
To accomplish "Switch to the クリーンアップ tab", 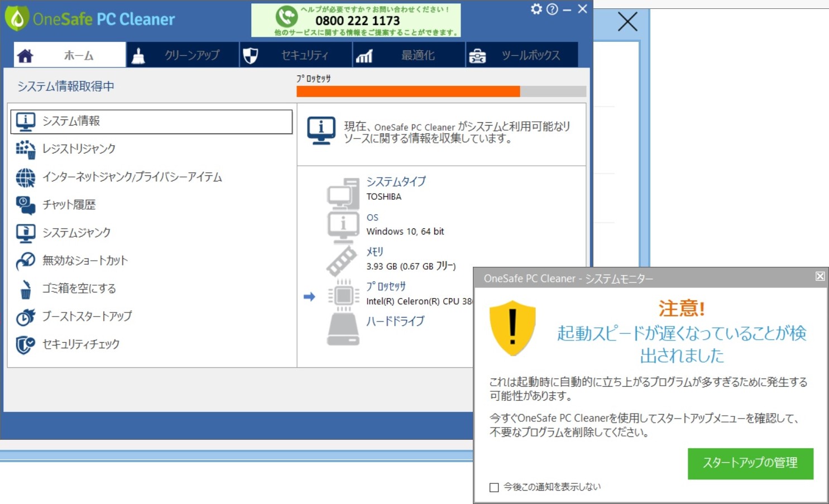I will click(x=183, y=55).
